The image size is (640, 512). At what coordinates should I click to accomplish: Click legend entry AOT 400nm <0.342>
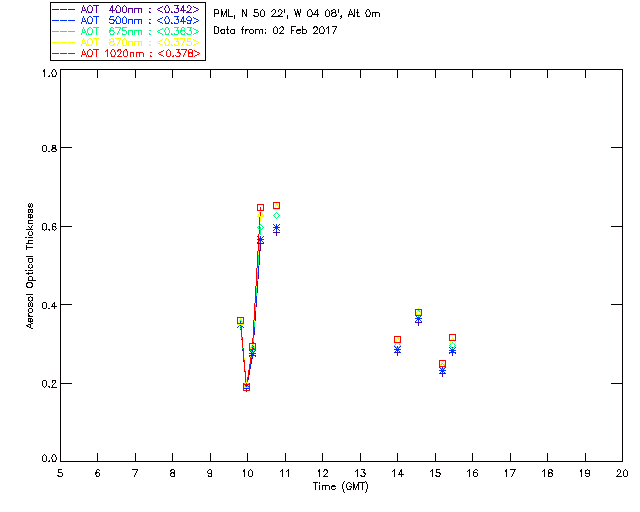(126, 9)
